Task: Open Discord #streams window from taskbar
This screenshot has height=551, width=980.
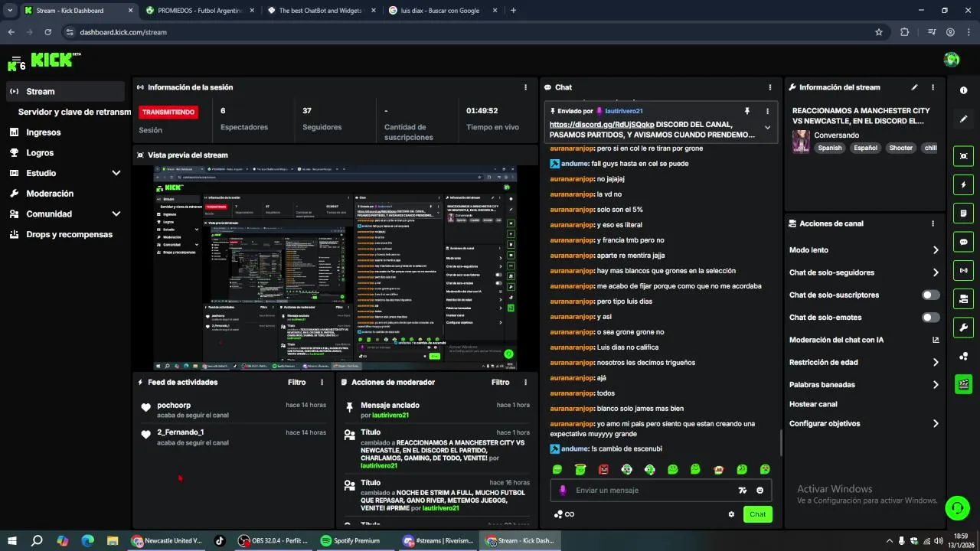Action: 437,540
